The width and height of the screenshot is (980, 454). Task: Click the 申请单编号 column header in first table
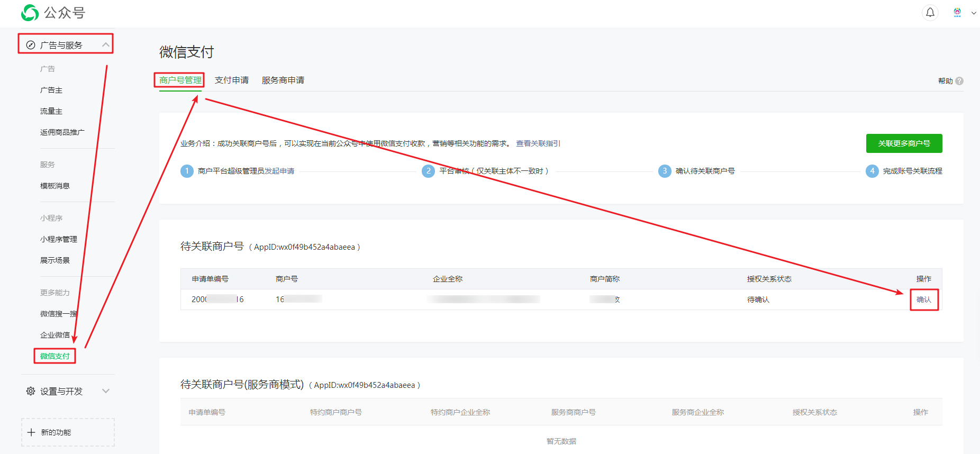(210, 279)
